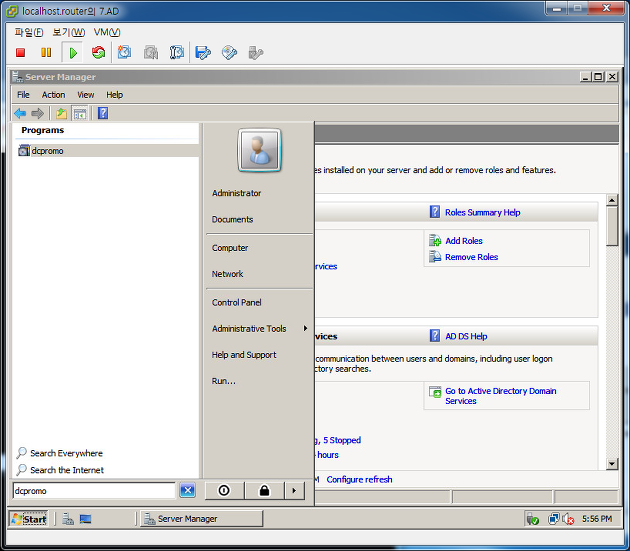The height and width of the screenshot is (551, 630).
Task: Open Computer from the Start menu
Action: [x=230, y=248]
